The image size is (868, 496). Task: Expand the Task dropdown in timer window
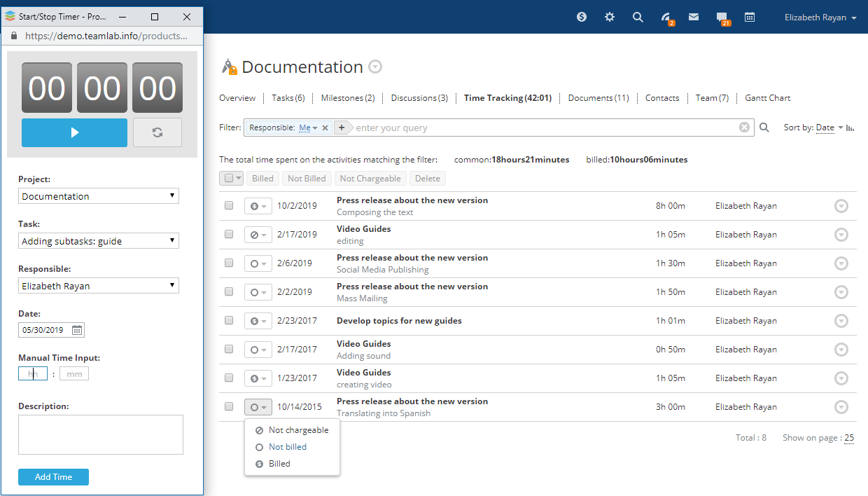pyautogui.click(x=99, y=241)
